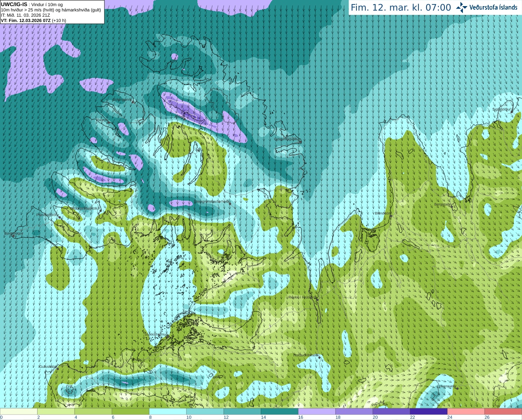Click the Stykkishólmur station marker
The image size is (522, 420).
coord(167,337)
